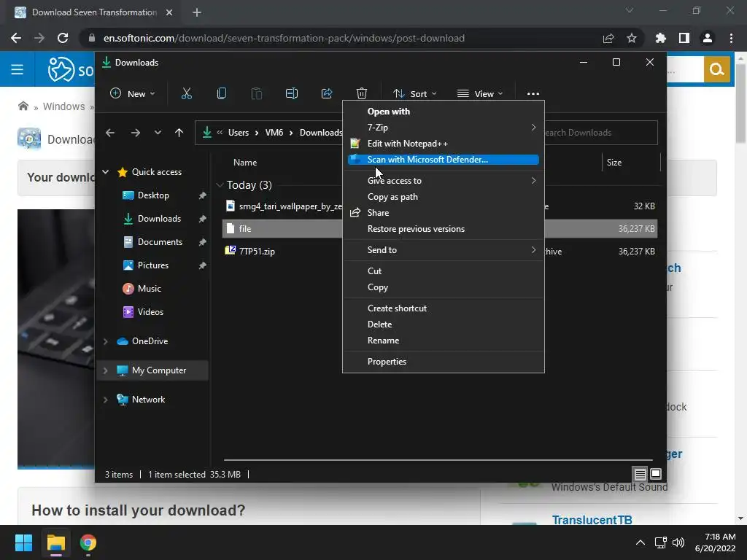Select Create shortcut

[x=444, y=308]
